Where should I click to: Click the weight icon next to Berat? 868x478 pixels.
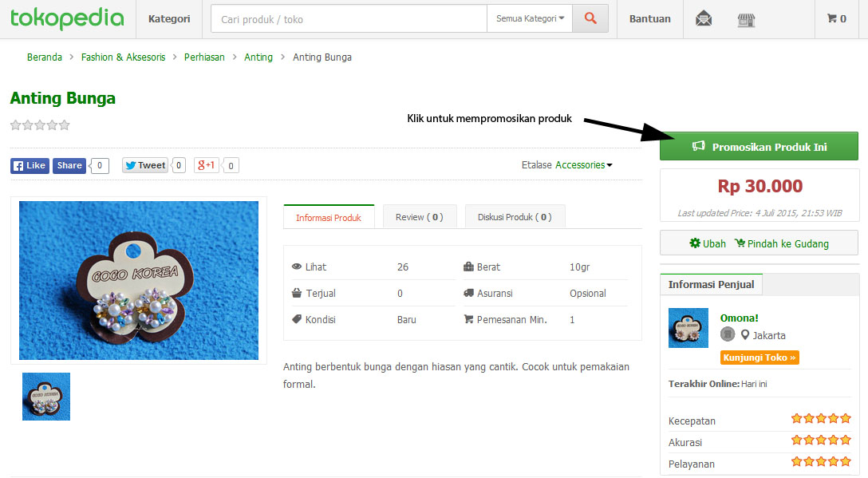(468, 267)
